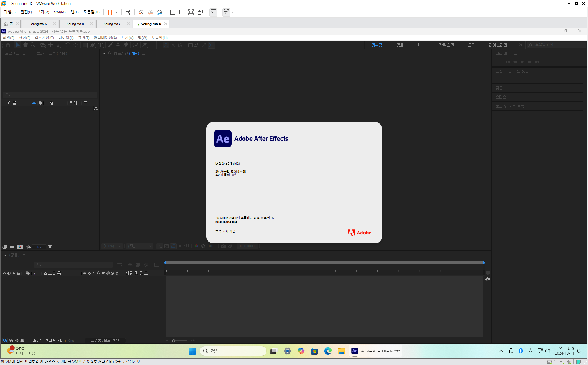Open the Preview panel menu
This screenshot has width=588, height=365.
click(516, 54)
